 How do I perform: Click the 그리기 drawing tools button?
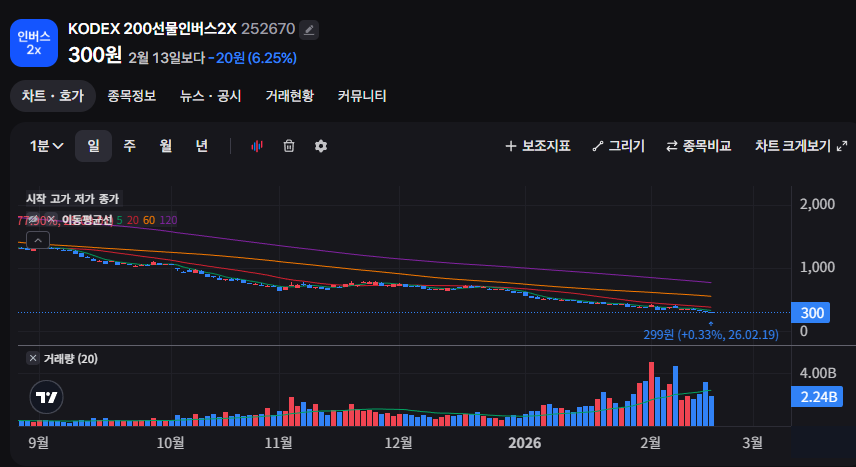pyautogui.click(x=619, y=146)
